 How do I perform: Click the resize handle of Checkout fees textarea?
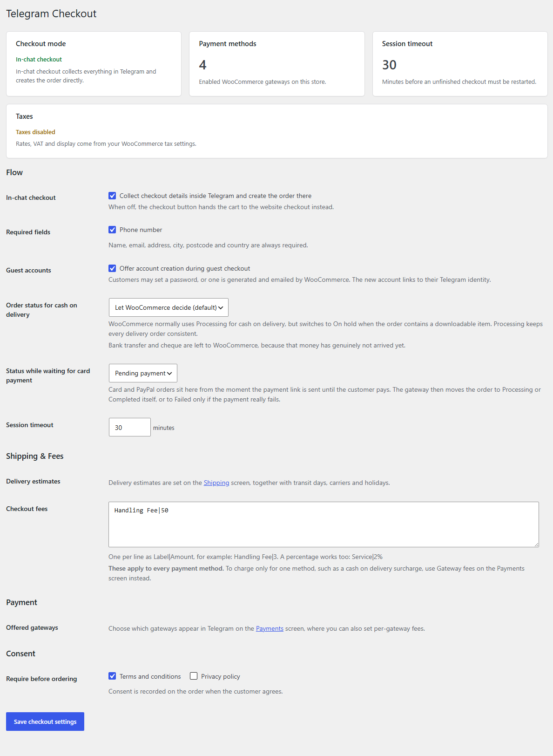pyautogui.click(x=536, y=544)
